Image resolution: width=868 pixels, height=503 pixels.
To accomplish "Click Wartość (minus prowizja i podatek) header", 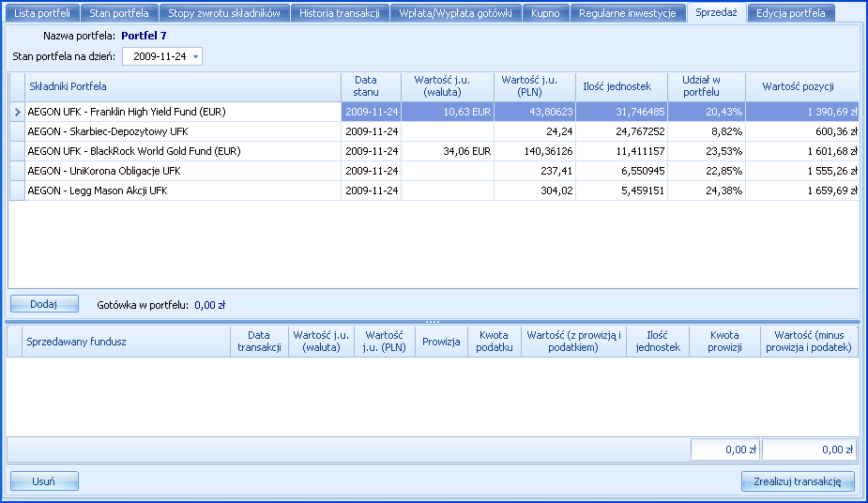I will [809, 342].
